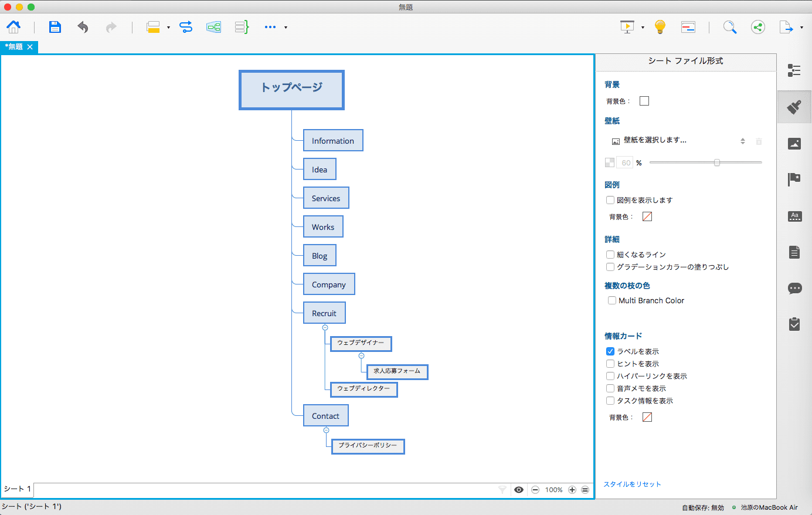Open export dropdown arrow
Viewport: 812px width, 515px height.
801,28
